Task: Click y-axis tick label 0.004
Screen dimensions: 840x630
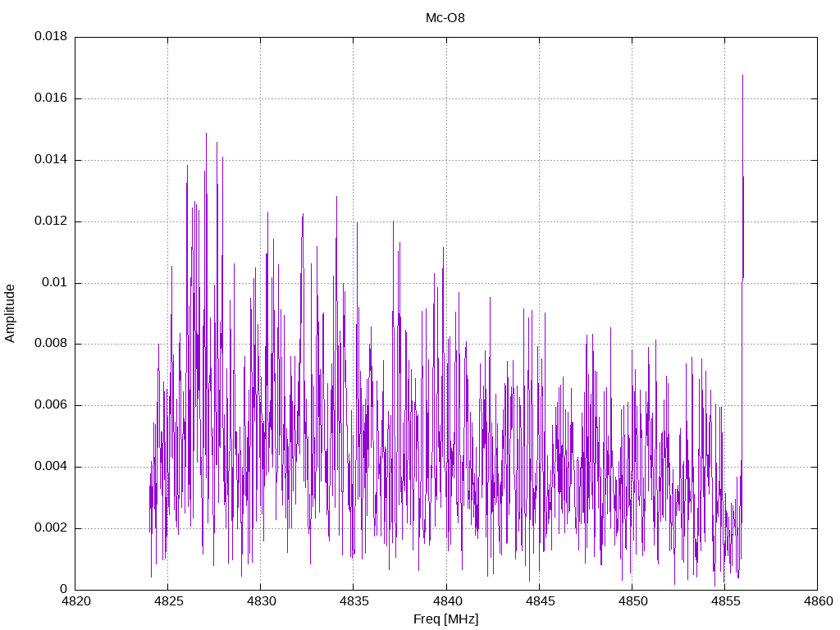Action: coord(51,467)
